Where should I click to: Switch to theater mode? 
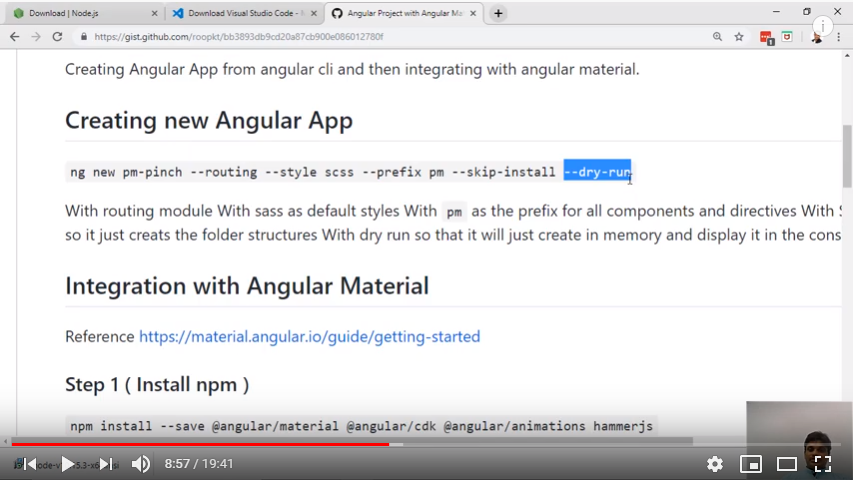click(787, 464)
